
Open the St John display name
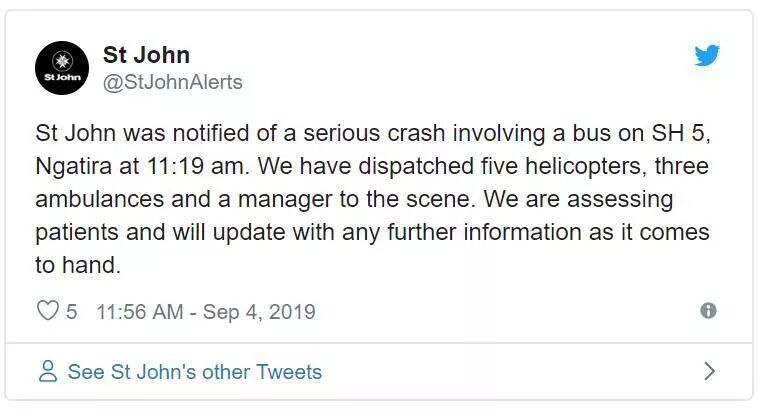pyautogui.click(x=146, y=55)
